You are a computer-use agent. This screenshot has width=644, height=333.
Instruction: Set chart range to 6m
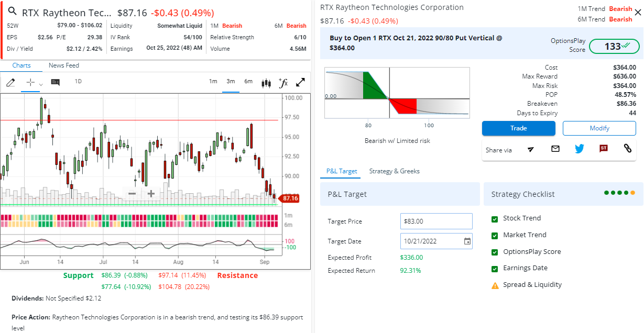[x=248, y=81]
